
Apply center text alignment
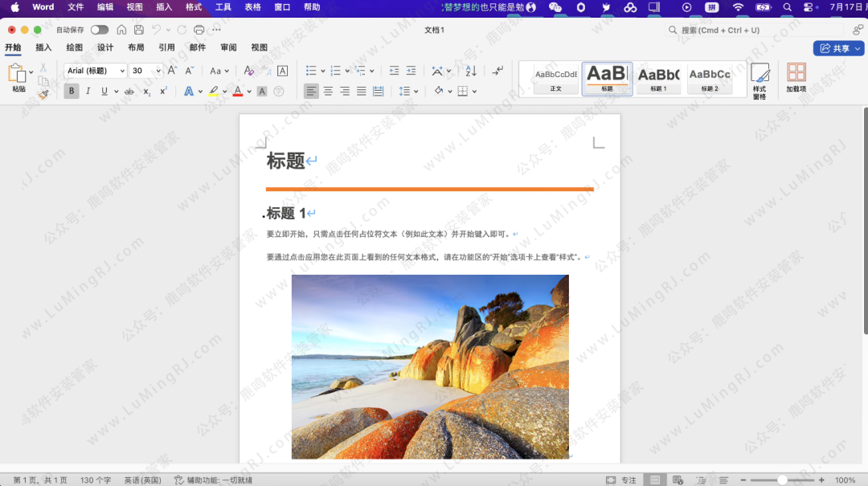pos(328,92)
